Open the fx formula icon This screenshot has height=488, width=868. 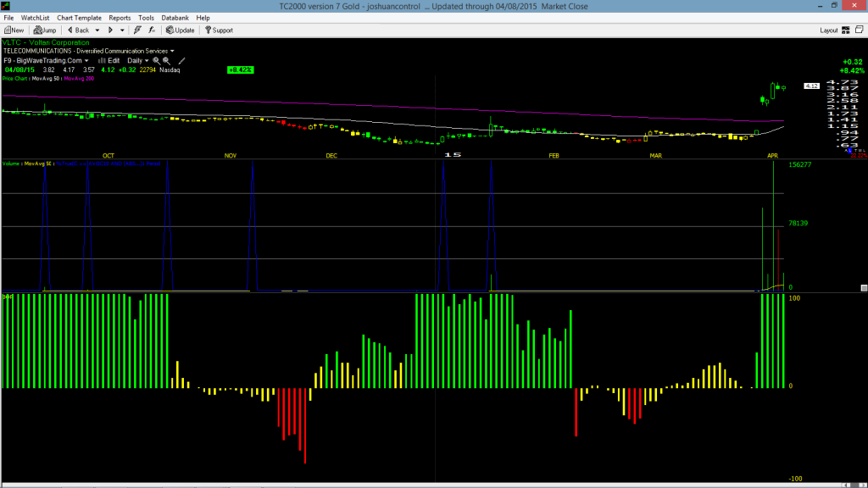pos(152,30)
